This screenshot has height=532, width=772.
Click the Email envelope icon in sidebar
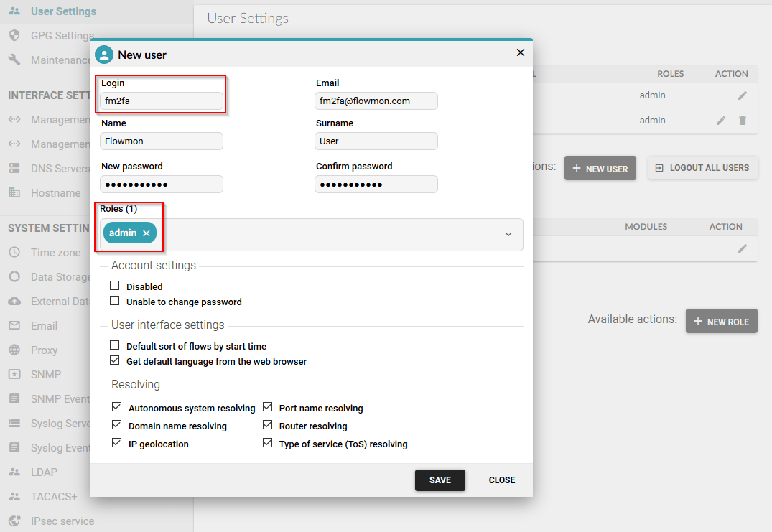(14, 326)
